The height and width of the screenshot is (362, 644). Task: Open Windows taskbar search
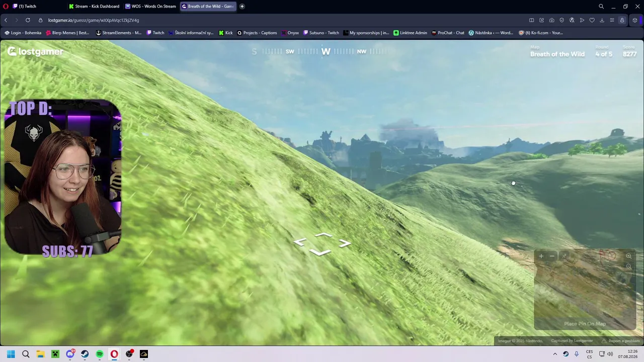(26, 354)
